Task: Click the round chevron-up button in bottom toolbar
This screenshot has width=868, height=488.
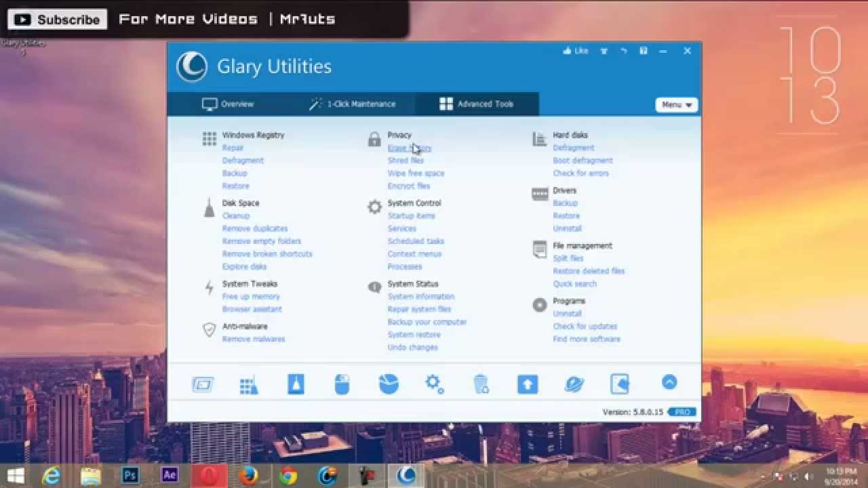Action: [x=669, y=382]
